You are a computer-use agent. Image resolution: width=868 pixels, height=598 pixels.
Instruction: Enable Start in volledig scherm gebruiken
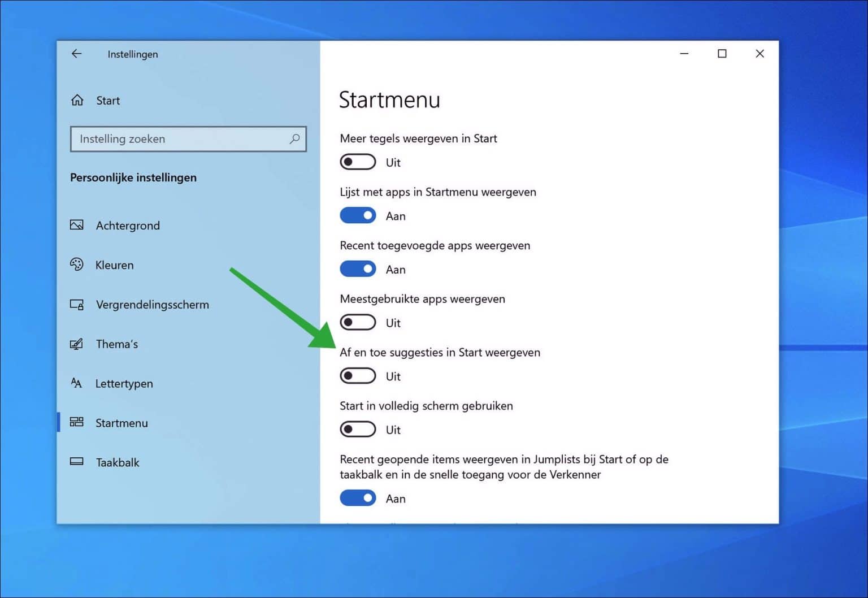358,429
